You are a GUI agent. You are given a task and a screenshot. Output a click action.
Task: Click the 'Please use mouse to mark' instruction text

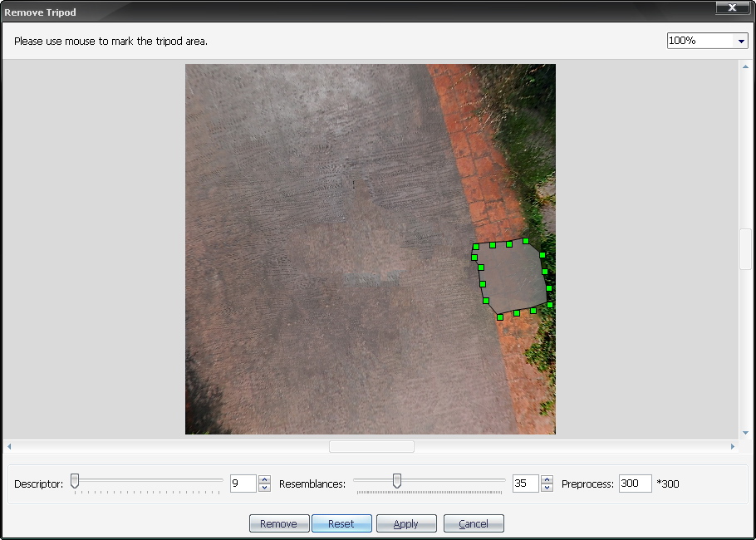110,41
